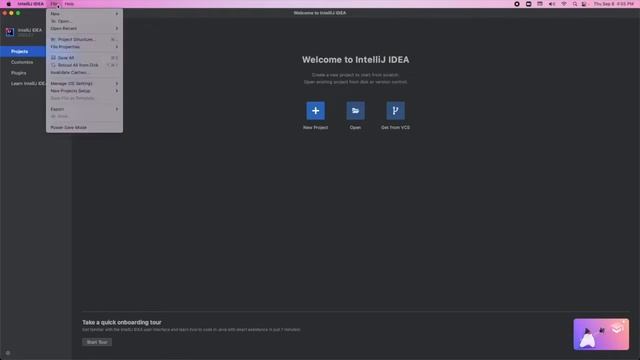This screenshot has height=360, width=640.
Task: Expand the New Projects Setup submenu
Action: click(x=84, y=91)
